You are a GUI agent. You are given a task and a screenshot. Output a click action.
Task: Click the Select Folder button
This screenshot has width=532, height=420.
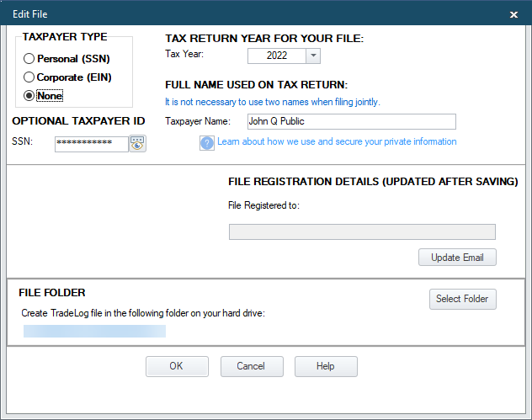click(x=463, y=299)
